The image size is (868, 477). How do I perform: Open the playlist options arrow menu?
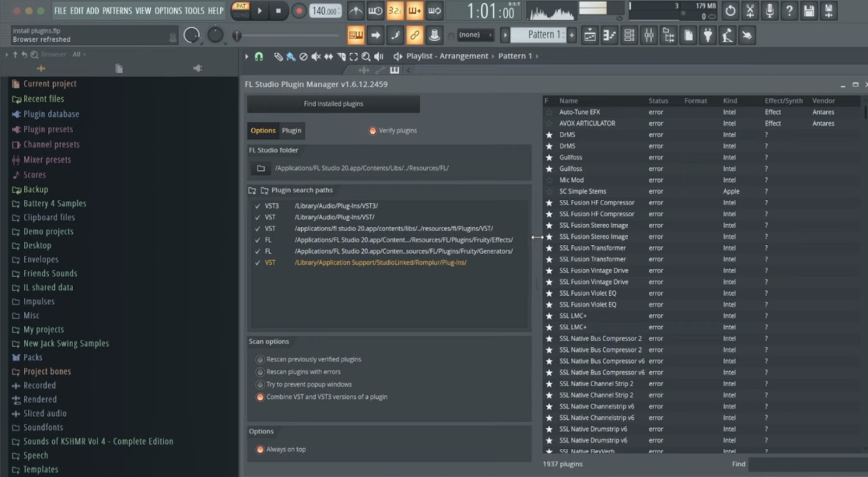point(247,56)
